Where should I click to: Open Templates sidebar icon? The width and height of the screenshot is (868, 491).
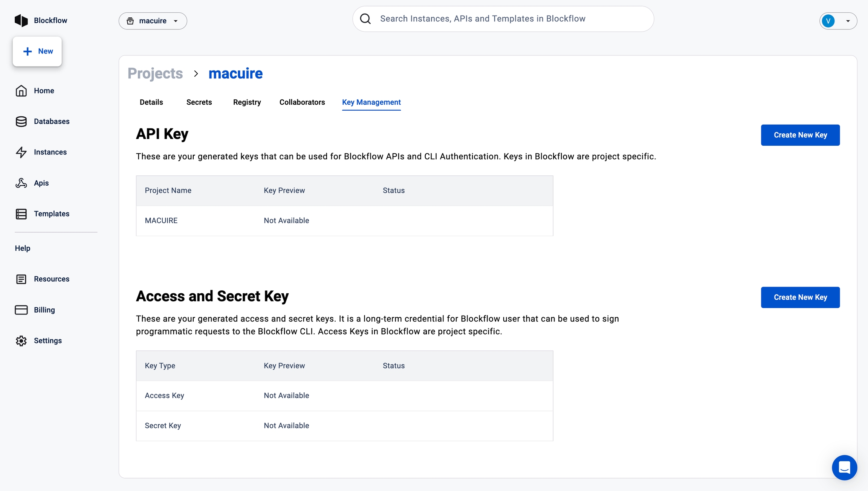point(21,214)
